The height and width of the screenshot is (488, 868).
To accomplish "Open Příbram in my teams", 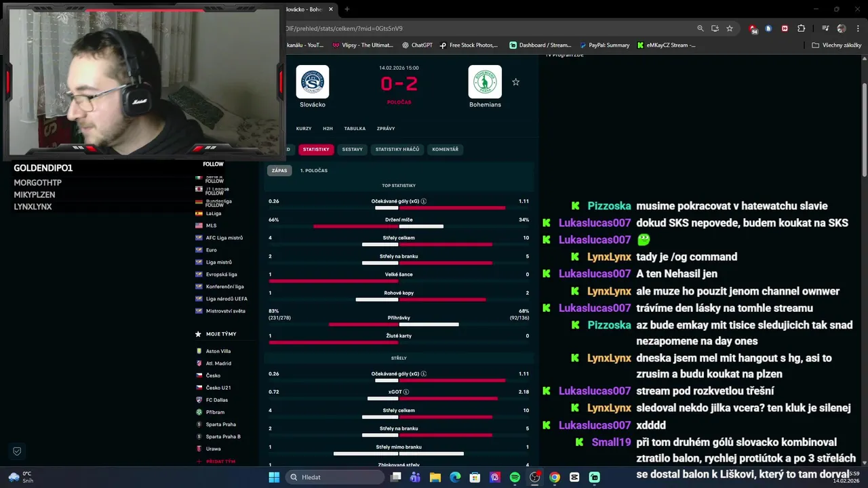I will [x=215, y=412].
